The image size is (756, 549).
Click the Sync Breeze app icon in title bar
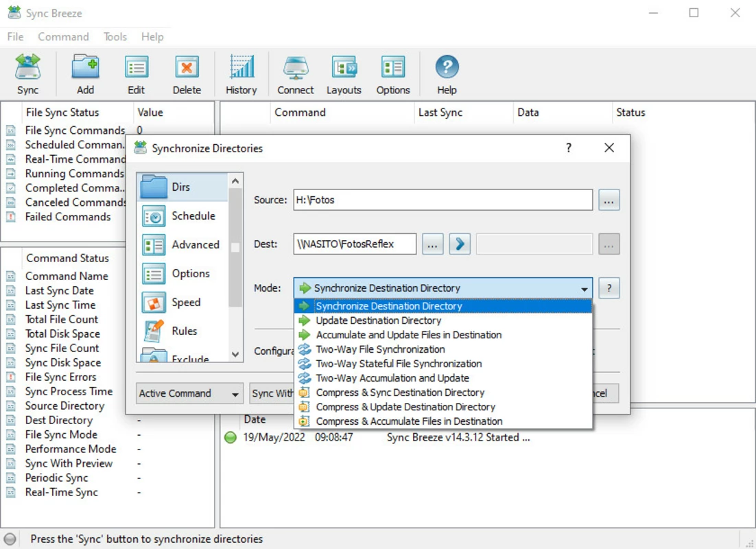[14, 12]
